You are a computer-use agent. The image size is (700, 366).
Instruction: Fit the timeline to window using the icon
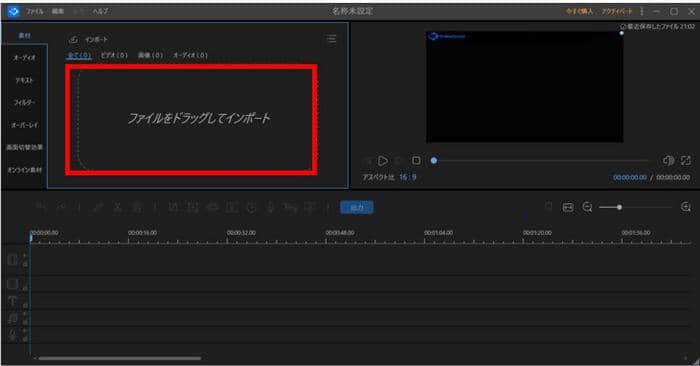tap(568, 207)
